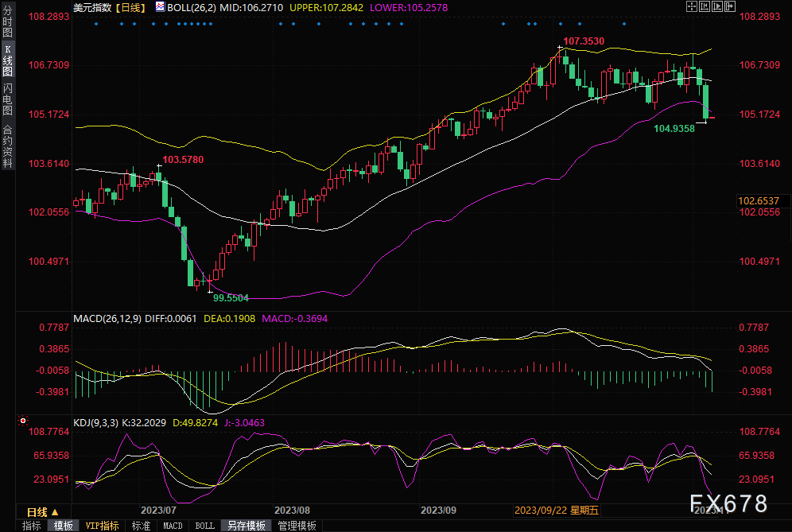Open 管理模板 button

(x=297, y=526)
